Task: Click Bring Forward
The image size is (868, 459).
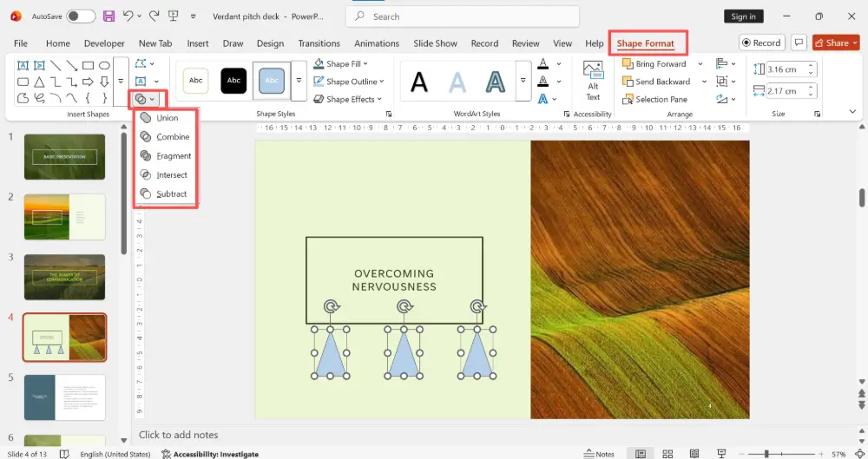Action: (x=654, y=63)
